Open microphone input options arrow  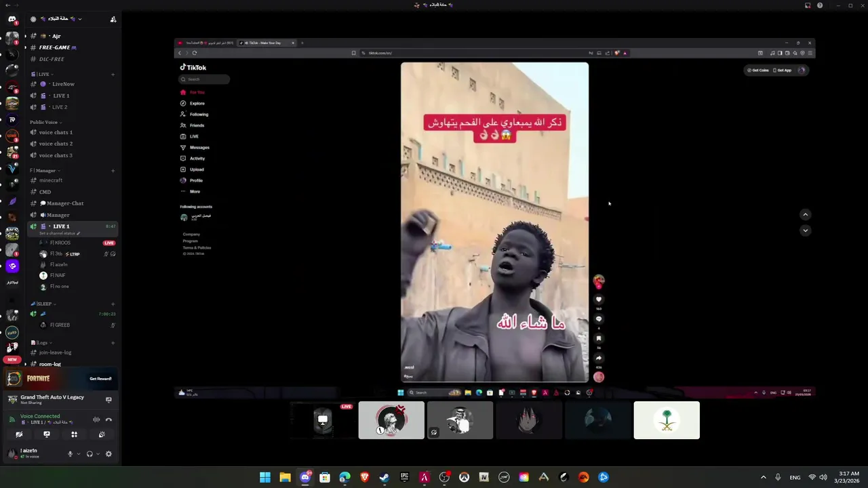tap(79, 454)
